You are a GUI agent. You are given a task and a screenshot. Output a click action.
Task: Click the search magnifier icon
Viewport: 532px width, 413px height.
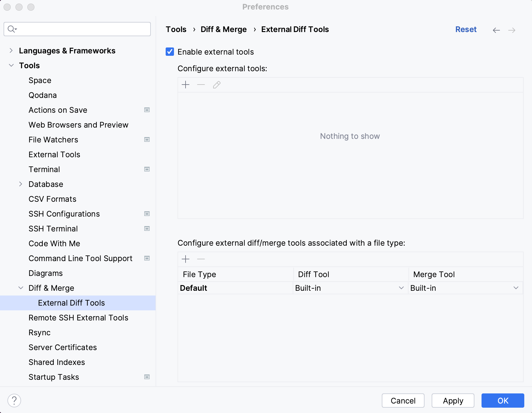point(11,29)
